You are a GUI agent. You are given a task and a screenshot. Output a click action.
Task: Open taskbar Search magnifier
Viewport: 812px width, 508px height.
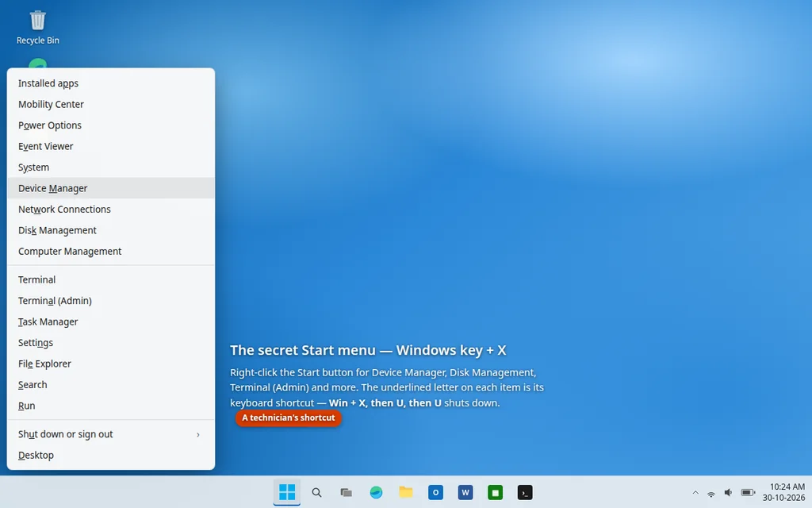(x=316, y=492)
